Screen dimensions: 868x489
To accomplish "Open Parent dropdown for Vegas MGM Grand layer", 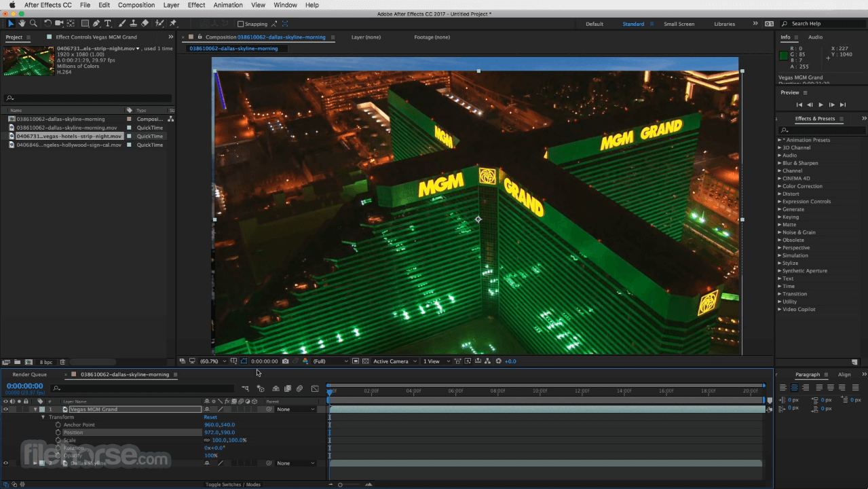I will coord(295,410).
